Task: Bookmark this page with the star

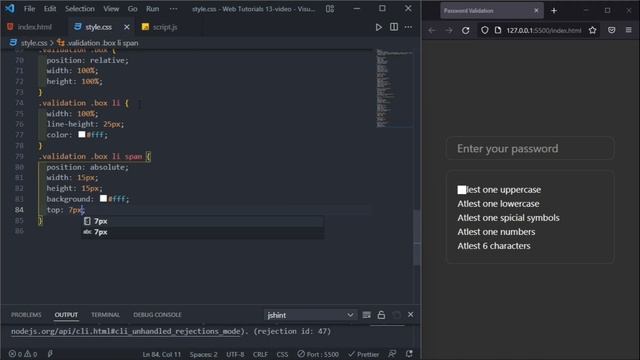Action: pyautogui.click(x=593, y=30)
